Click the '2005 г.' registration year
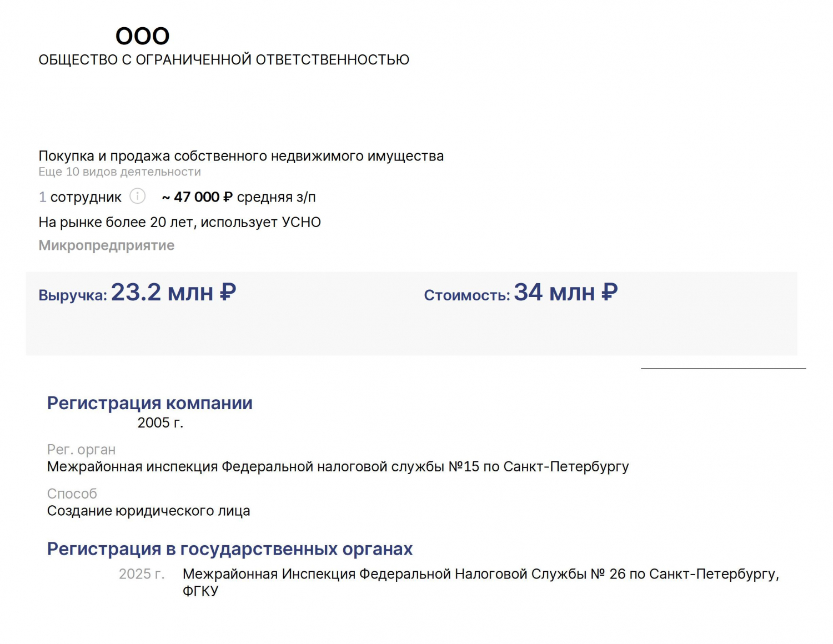The image size is (833, 644). click(160, 423)
